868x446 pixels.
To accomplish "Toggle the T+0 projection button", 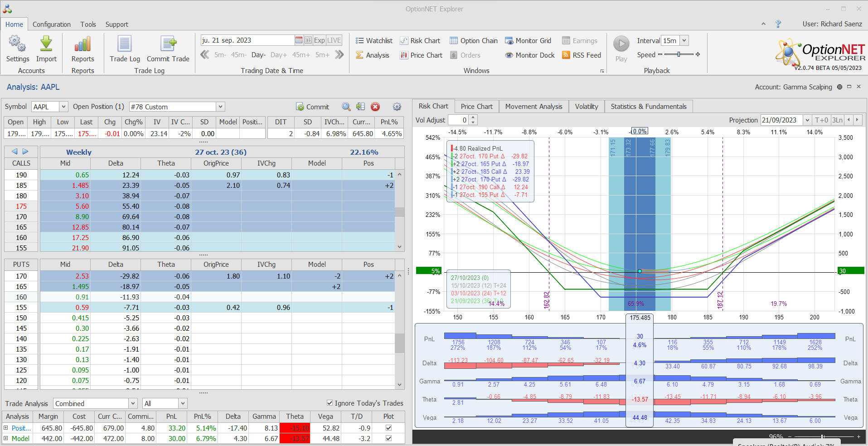I will click(x=822, y=120).
